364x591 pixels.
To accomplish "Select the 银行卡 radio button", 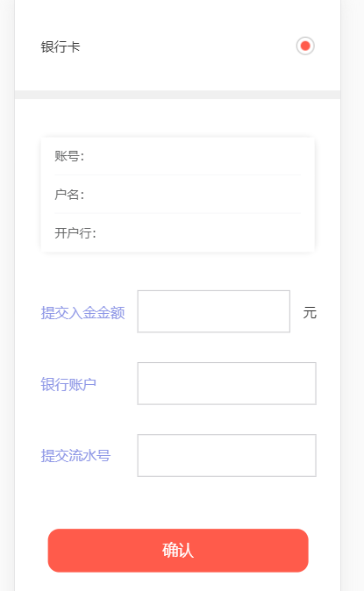I will [x=305, y=46].
